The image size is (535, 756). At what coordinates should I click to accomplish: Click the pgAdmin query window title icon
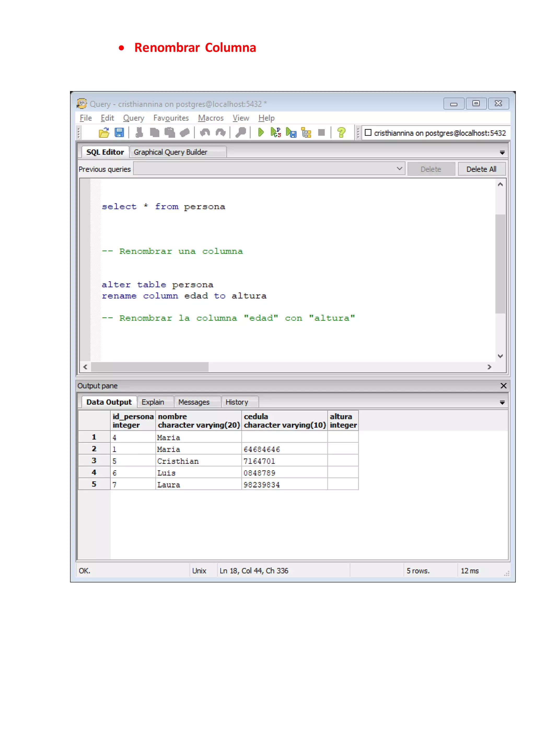(82, 104)
